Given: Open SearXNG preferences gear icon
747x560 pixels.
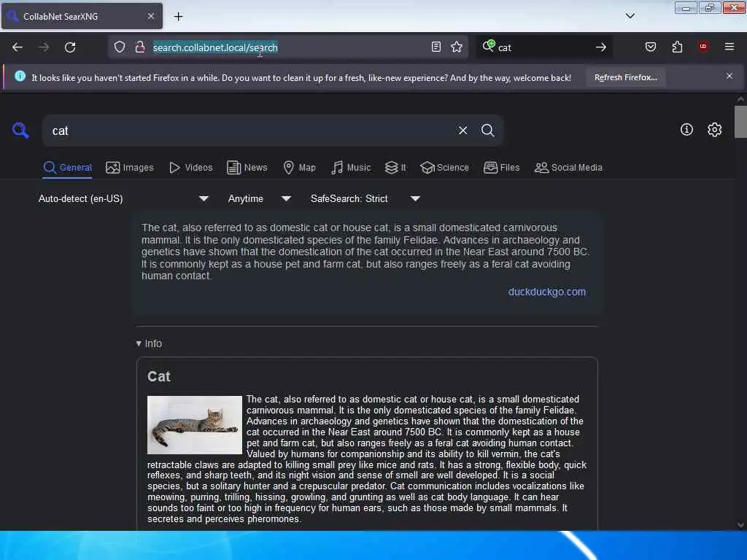Looking at the screenshot, I should point(714,130).
